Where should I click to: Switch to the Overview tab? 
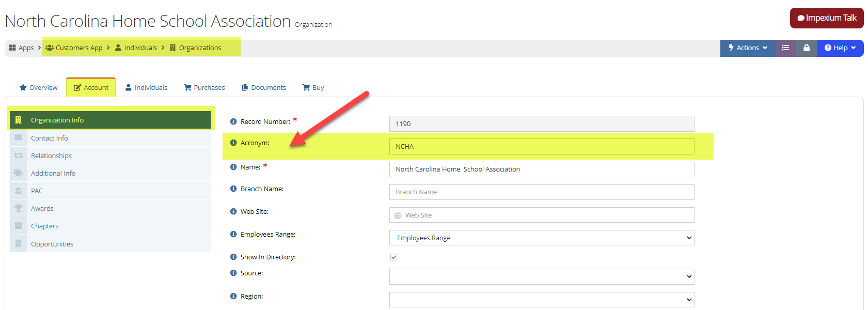click(x=39, y=87)
